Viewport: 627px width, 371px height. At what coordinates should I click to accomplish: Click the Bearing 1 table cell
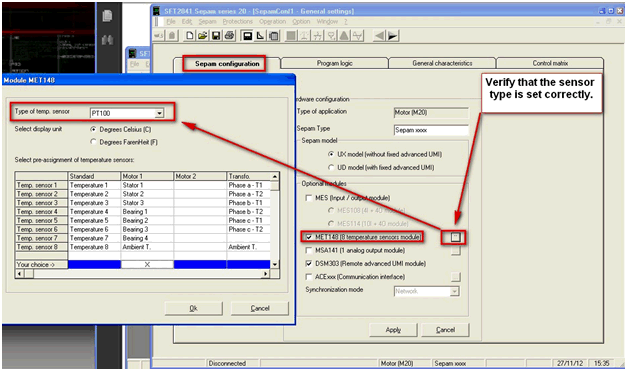coord(147,211)
